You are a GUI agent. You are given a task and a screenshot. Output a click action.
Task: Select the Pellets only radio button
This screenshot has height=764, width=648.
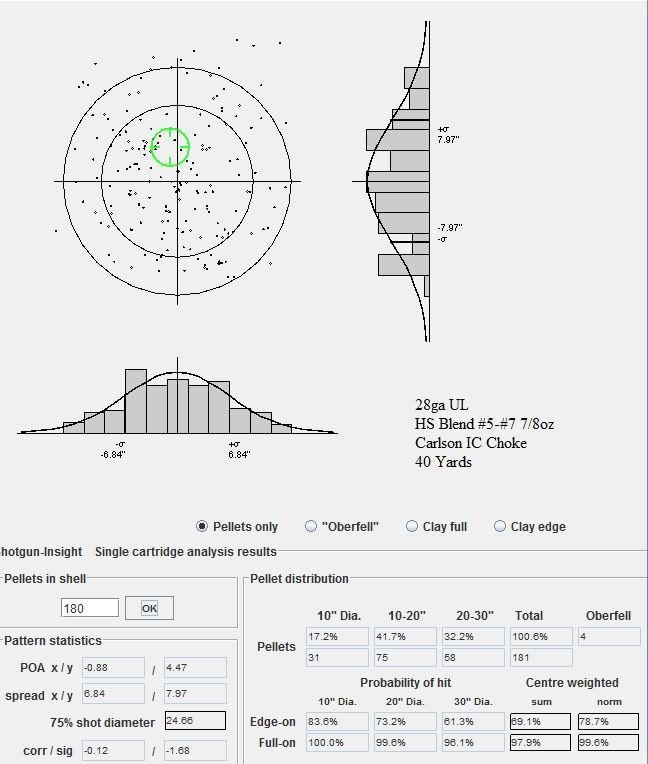click(x=203, y=527)
